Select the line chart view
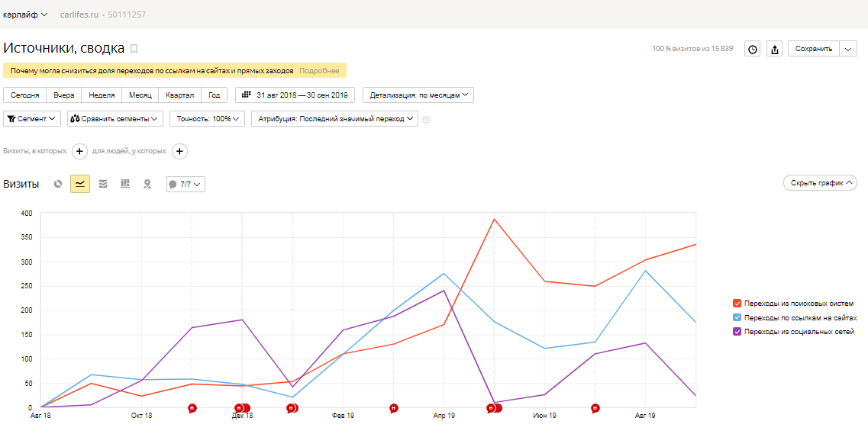Viewport: 868px width, 434px height. [80, 184]
